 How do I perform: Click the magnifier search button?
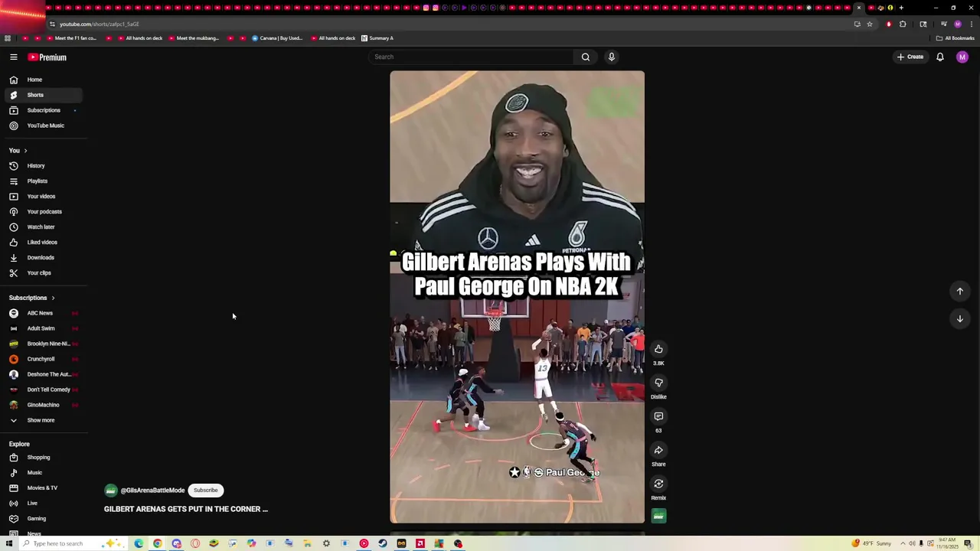(586, 57)
